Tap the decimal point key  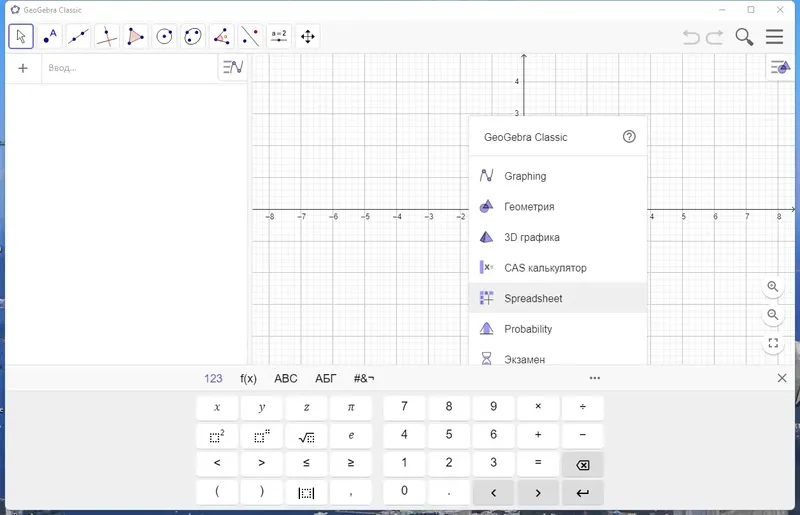pos(449,492)
